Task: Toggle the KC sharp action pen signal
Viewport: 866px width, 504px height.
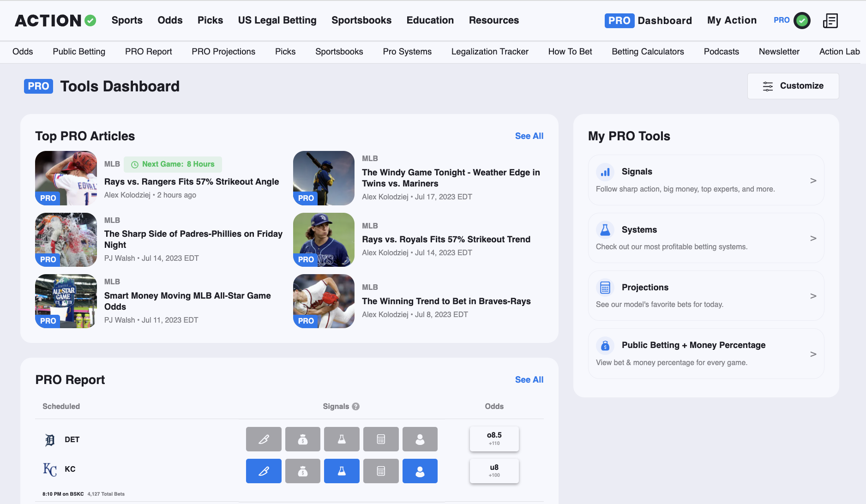Action: click(264, 471)
